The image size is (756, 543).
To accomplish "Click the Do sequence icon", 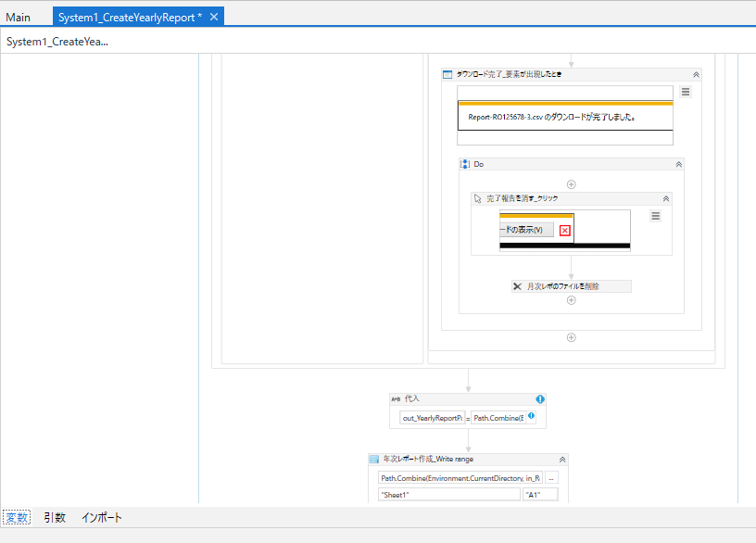I will pyautogui.click(x=465, y=164).
